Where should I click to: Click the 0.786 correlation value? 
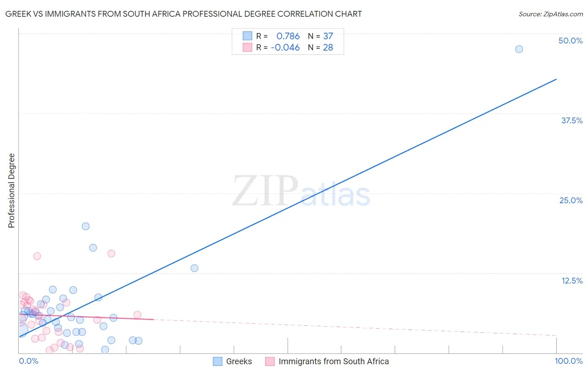point(288,36)
